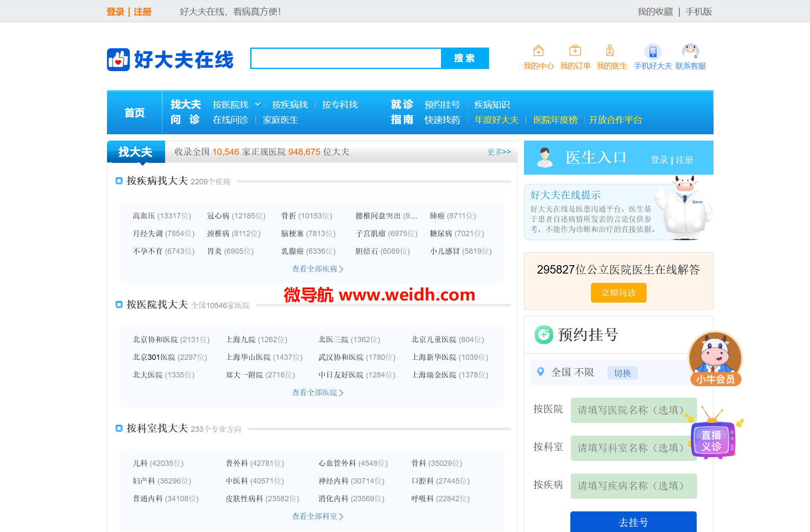The height and width of the screenshot is (532, 810).
Task: Click the blue bullet icon beside 按科室找大夫
Action: pos(119,428)
